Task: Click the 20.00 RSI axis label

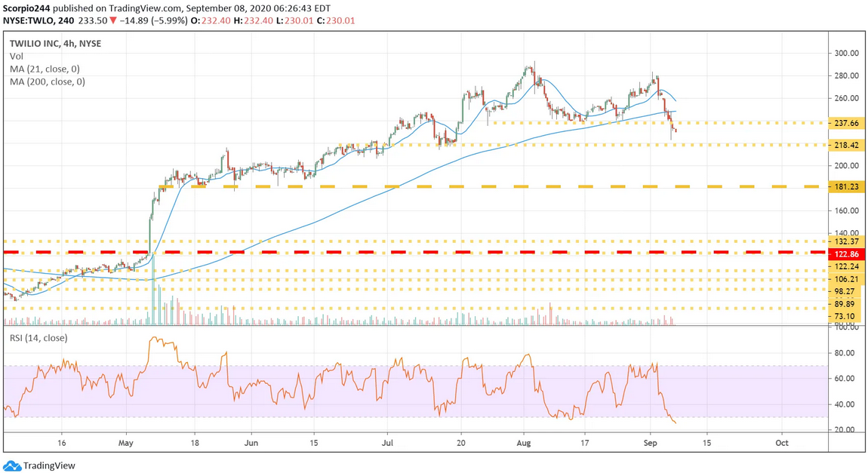Action: tap(846, 430)
